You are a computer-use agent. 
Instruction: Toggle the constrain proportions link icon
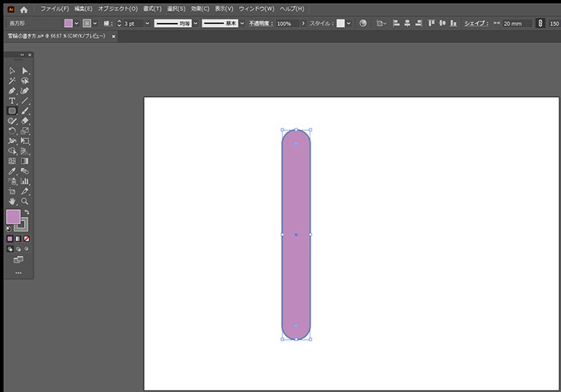[x=539, y=23]
